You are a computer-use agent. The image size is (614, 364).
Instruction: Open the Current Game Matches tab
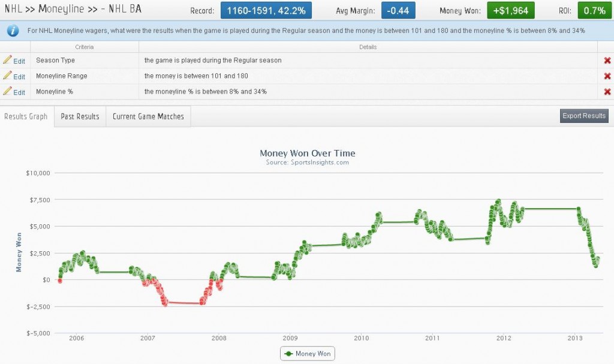click(x=148, y=116)
